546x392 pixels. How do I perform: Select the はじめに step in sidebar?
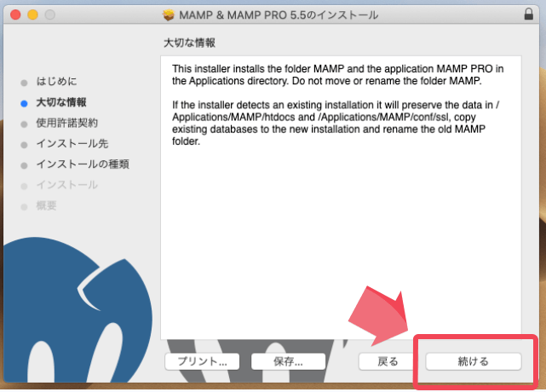pos(56,82)
